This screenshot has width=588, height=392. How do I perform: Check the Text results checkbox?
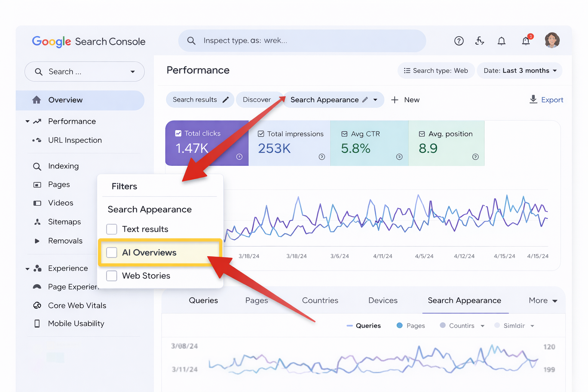click(111, 229)
